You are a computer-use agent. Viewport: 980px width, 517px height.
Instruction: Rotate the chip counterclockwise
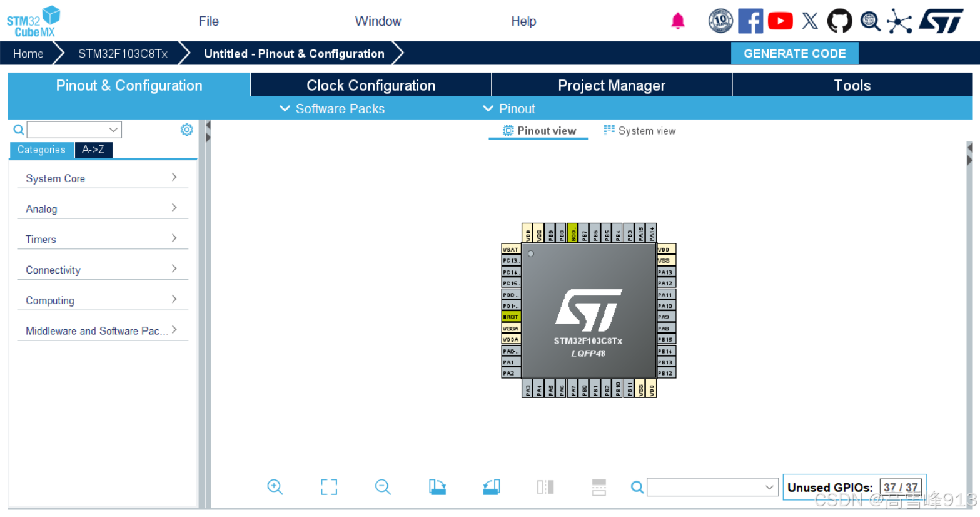click(491, 487)
